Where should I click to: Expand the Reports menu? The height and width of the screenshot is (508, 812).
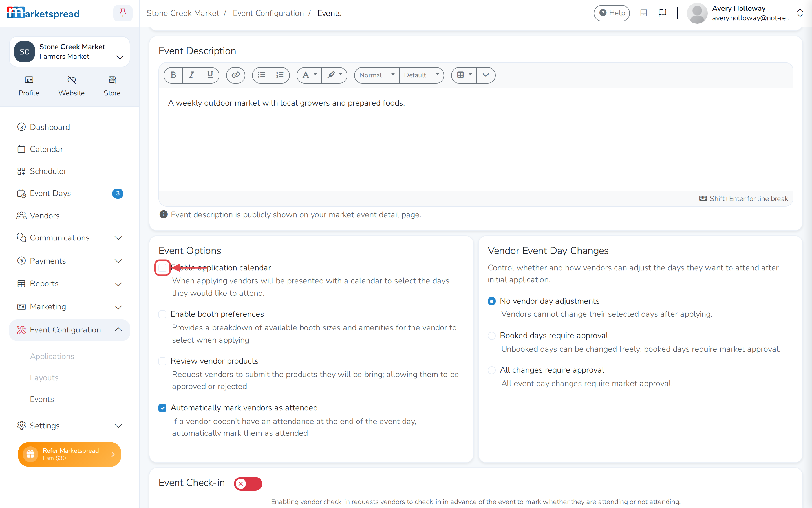click(x=69, y=284)
